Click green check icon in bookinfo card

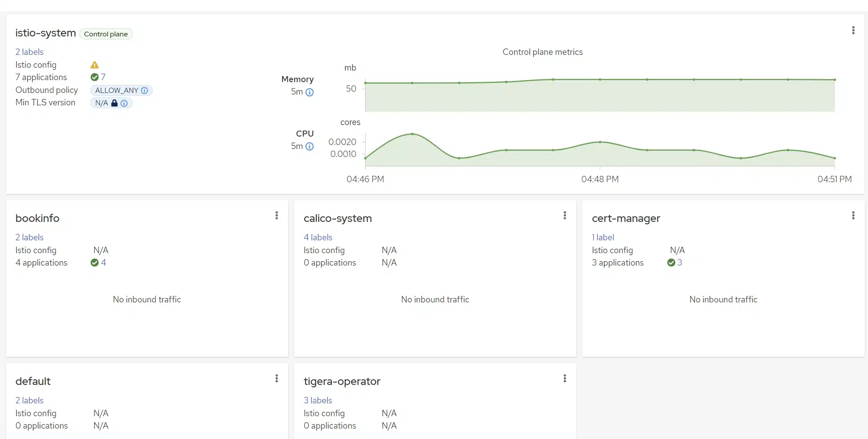coord(94,263)
